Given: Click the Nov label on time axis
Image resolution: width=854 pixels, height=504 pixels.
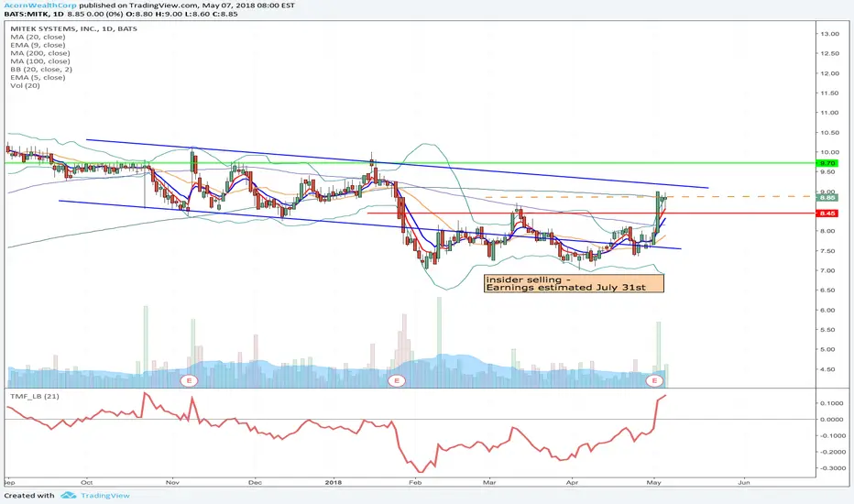Looking at the screenshot, I should (x=172, y=482).
